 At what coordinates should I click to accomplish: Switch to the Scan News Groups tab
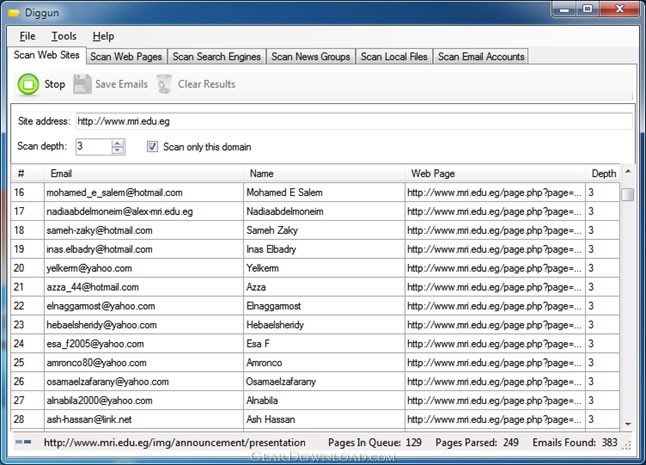pyautogui.click(x=311, y=57)
